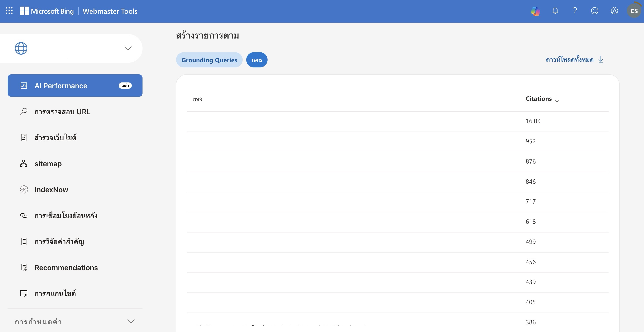
Task: Click the globe site icon
Action: point(21,48)
